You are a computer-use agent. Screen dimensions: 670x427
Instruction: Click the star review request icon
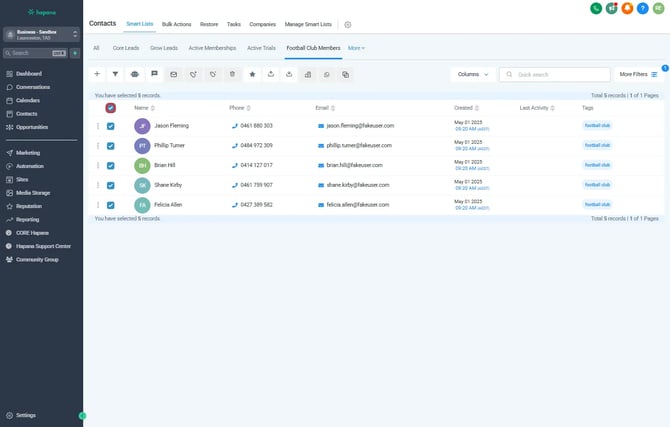pyautogui.click(x=252, y=74)
